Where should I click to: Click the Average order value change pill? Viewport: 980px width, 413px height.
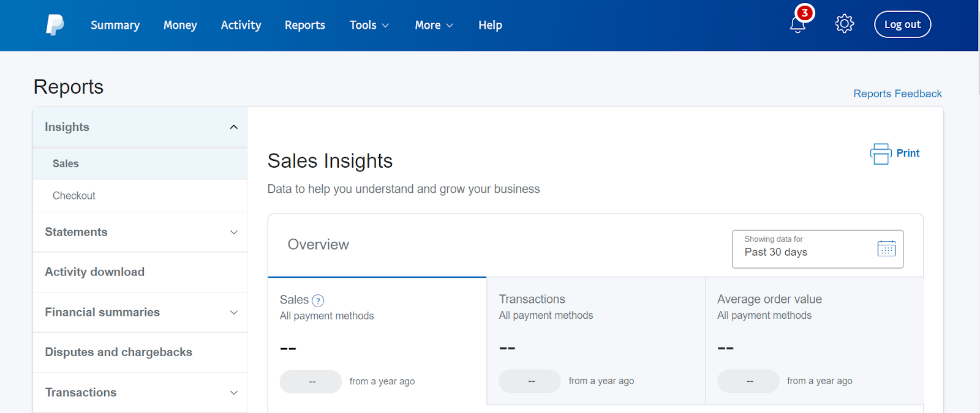[748, 381]
